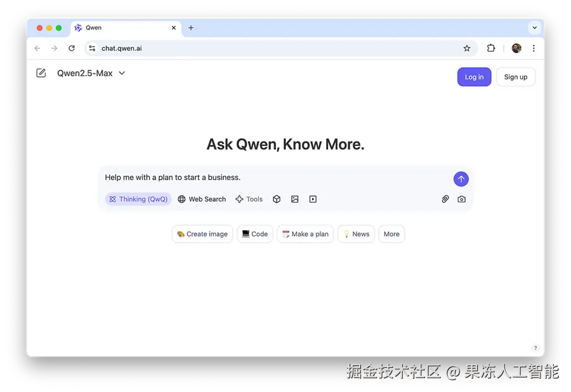This screenshot has width=571, height=392.
Task: Expand the tab search chevron
Action: [534, 28]
